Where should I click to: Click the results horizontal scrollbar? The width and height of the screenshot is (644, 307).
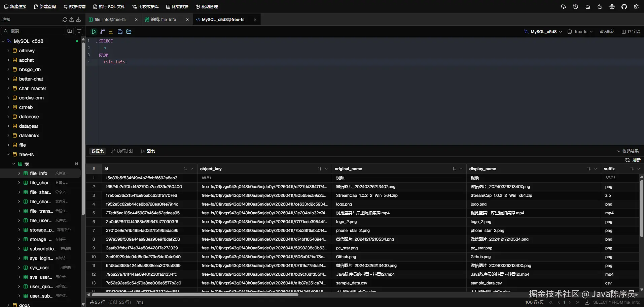pos(194,295)
